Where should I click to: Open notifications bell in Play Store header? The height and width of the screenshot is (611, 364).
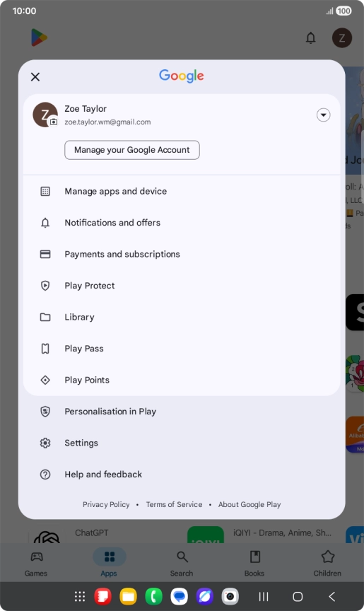click(311, 37)
